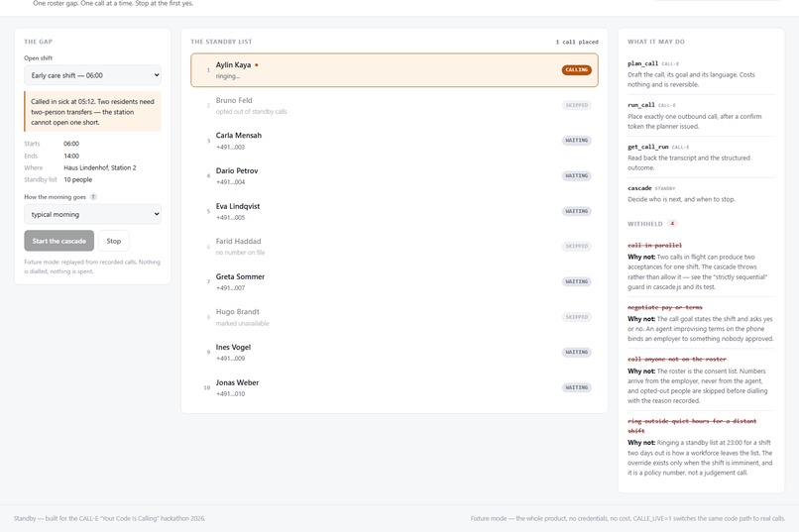Click the CALLING badge on Aylin Kaya
Viewport: 799px width, 532px height.
(577, 69)
